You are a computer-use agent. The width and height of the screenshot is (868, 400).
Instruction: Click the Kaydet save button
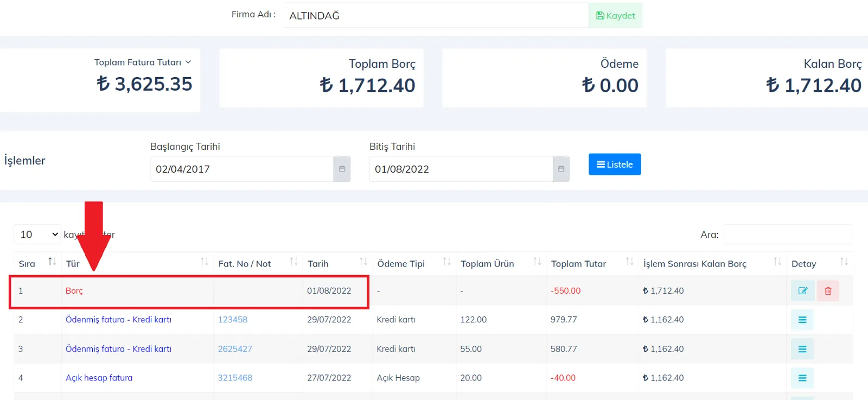coord(615,16)
